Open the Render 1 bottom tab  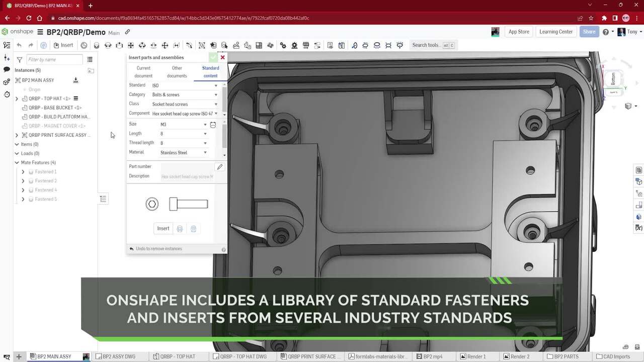pos(477,356)
